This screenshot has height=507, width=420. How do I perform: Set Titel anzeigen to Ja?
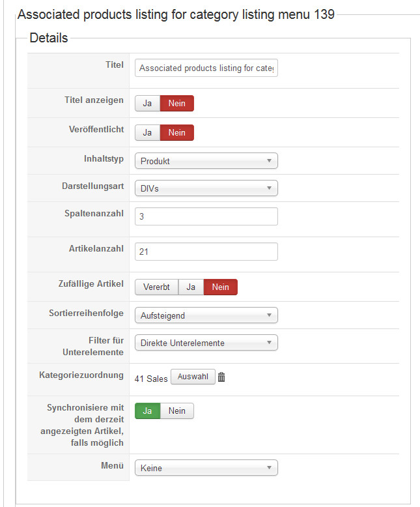click(147, 104)
